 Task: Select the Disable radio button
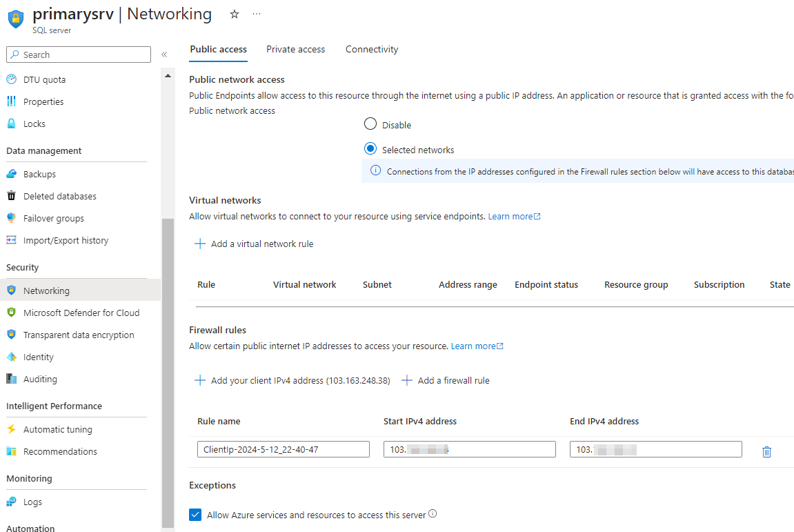click(x=370, y=124)
